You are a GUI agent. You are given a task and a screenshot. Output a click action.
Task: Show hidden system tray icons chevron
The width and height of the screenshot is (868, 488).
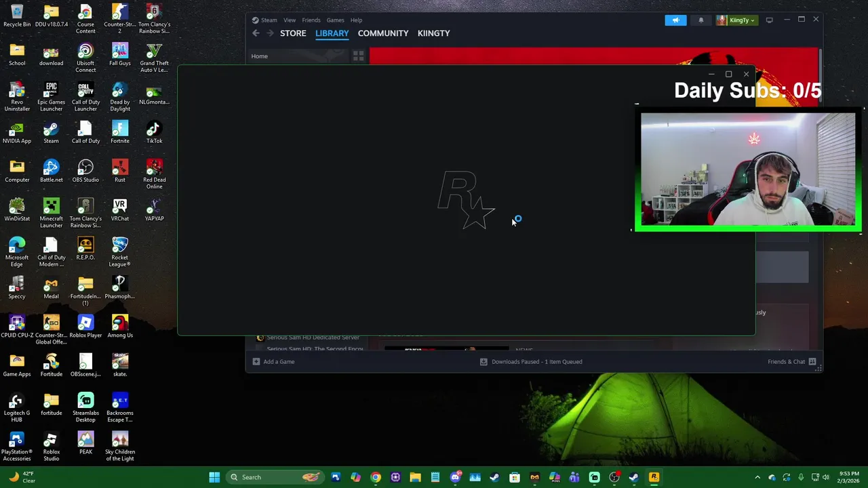757,477
